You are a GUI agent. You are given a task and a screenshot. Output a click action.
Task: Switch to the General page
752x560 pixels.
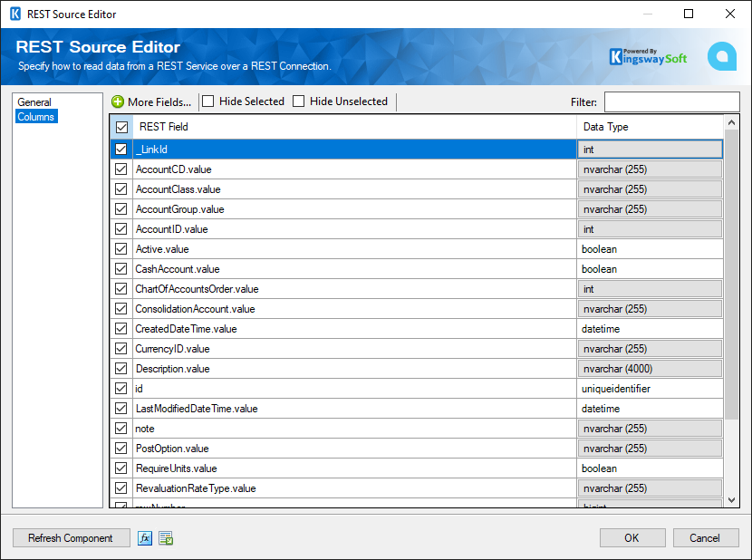coord(34,102)
